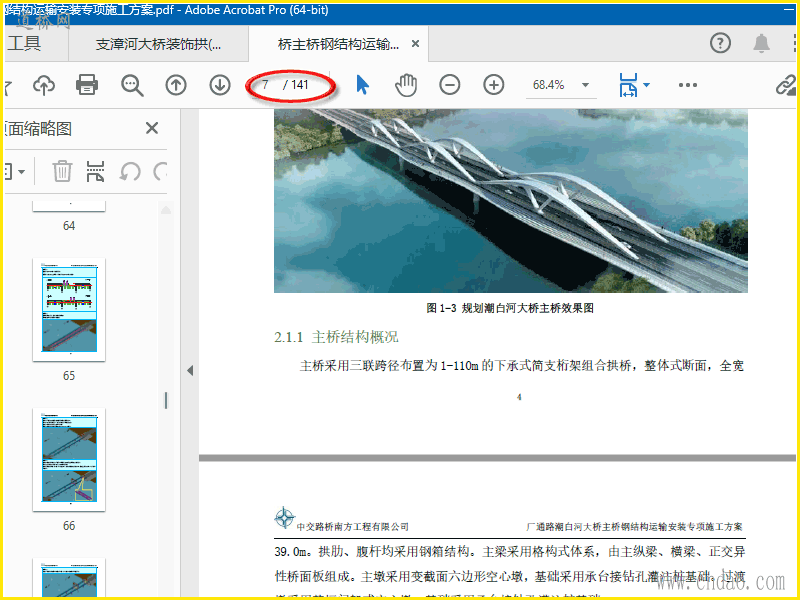Click the total pages text 141
Image resolution: width=800 pixels, height=600 pixels.
300,85
